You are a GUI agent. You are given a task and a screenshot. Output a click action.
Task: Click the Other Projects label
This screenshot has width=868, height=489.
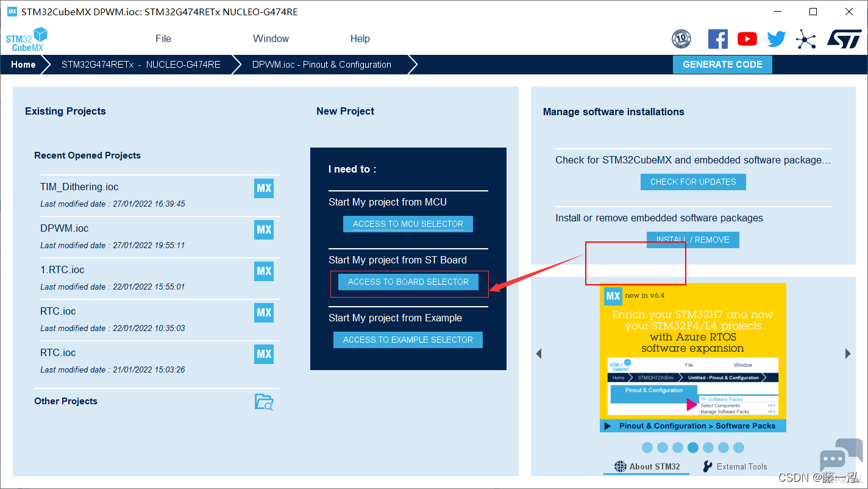pyautogui.click(x=66, y=401)
